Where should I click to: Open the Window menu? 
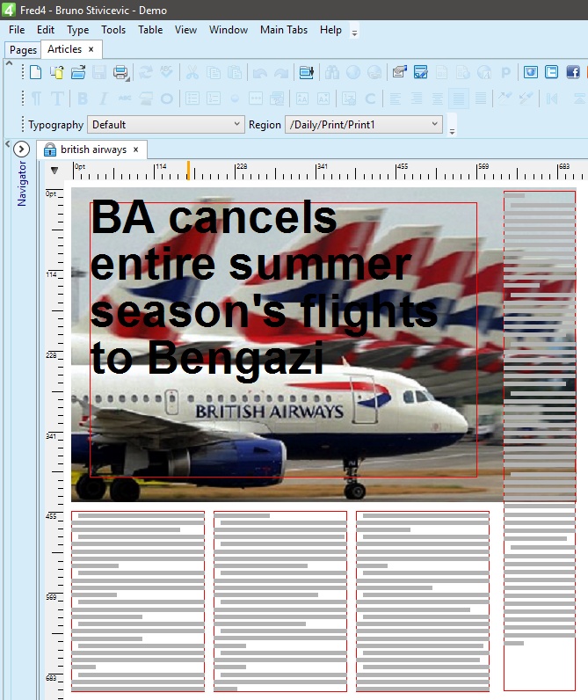click(x=229, y=30)
